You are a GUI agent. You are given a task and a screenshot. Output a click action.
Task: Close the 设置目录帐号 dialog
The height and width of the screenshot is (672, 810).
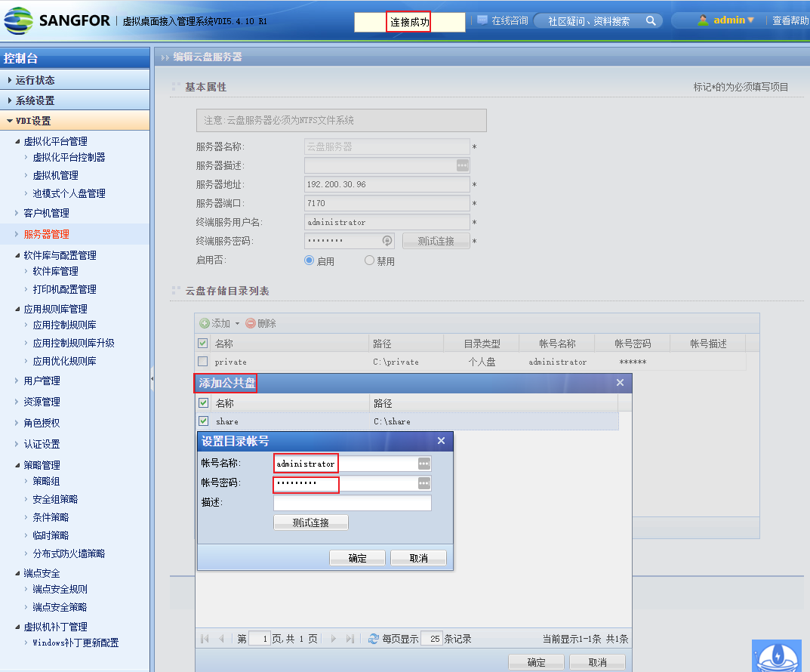(x=441, y=441)
